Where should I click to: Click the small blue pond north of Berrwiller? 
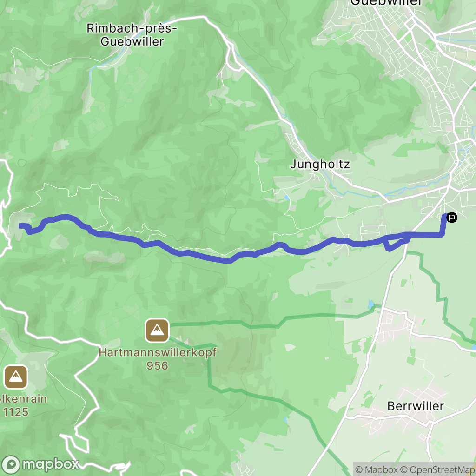[370, 304]
